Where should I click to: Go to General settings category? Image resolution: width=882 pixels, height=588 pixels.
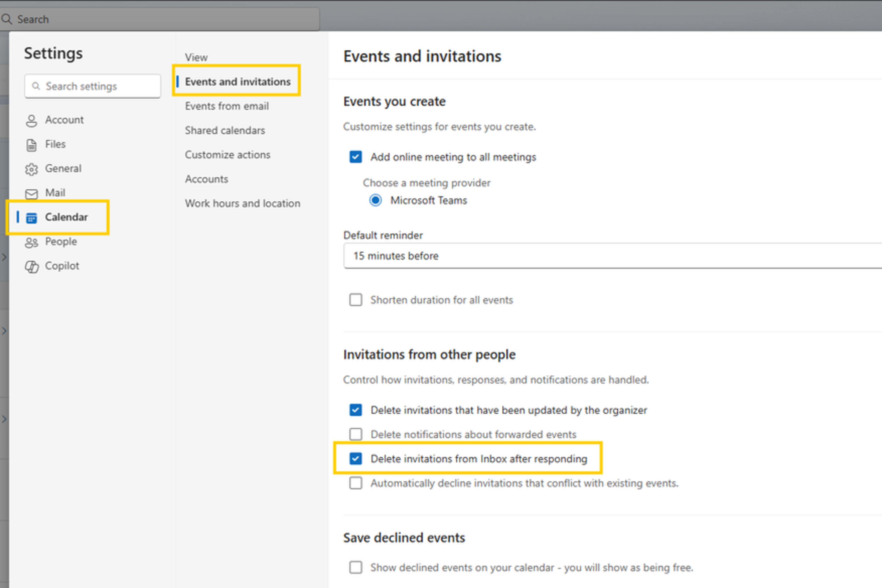[63, 169]
